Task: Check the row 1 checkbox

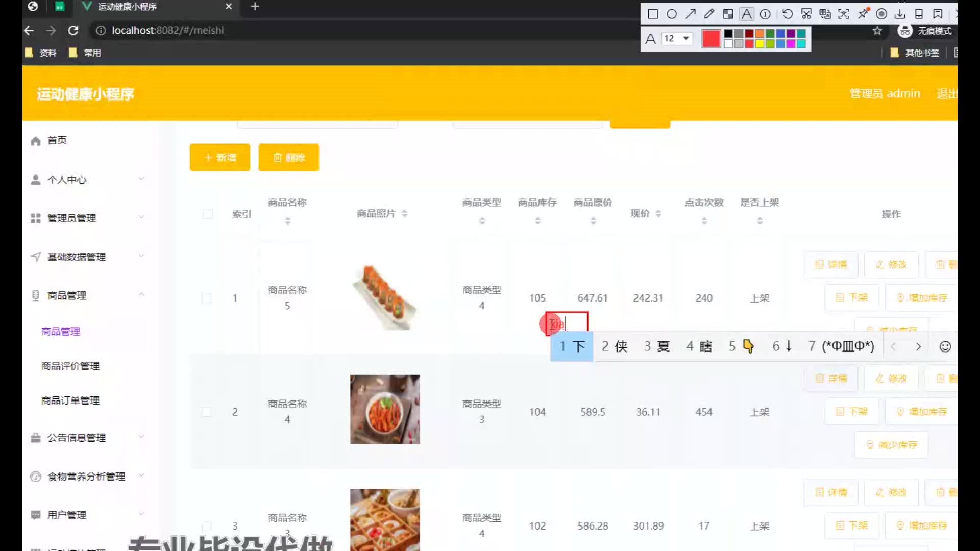Action: coord(207,298)
